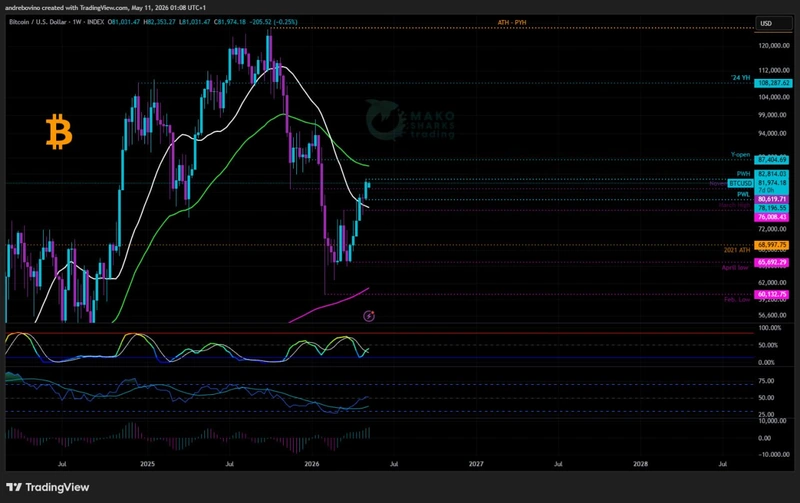Click the 80,619.71 purple price tag

pyautogui.click(x=771, y=199)
